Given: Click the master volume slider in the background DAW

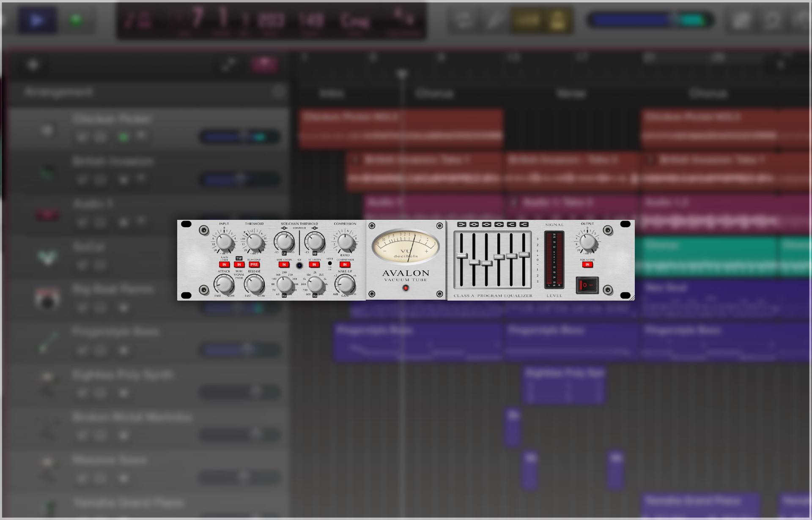Looking at the screenshot, I should click(650, 20).
